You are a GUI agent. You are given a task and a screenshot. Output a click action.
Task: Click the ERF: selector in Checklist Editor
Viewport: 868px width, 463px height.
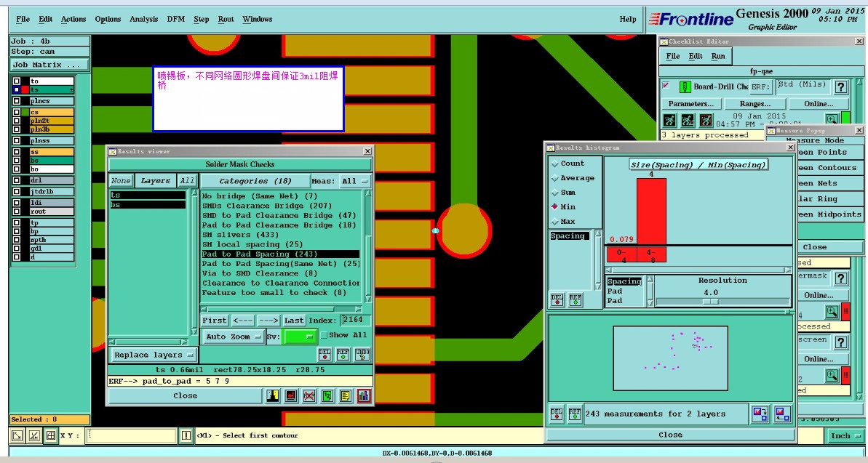point(761,86)
